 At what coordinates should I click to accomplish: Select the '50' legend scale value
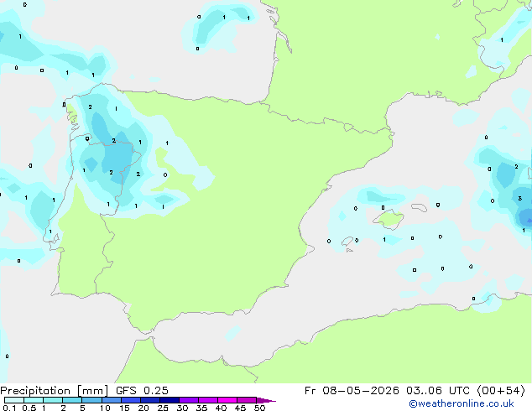[x=259, y=408]
